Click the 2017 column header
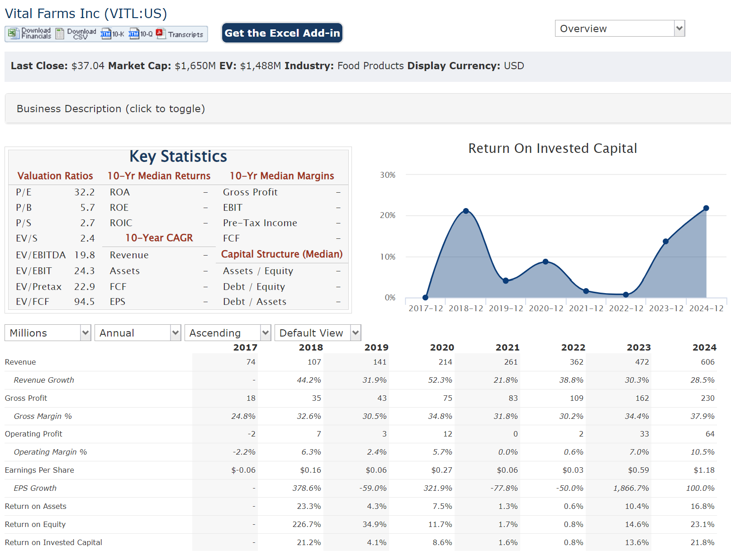The height and width of the screenshot is (560, 731). pos(245,347)
